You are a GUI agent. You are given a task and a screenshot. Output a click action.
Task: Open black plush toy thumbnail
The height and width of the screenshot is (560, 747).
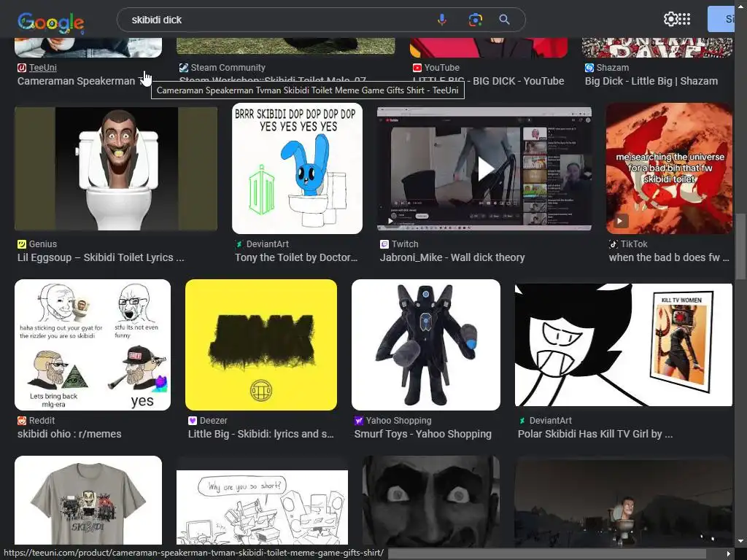coord(426,345)
